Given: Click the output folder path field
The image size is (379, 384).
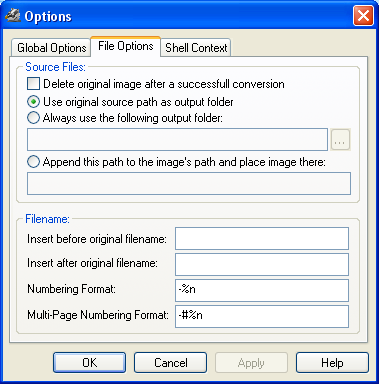Looking at the screenshot, I should pyautogui.click(x=177, y=139).
